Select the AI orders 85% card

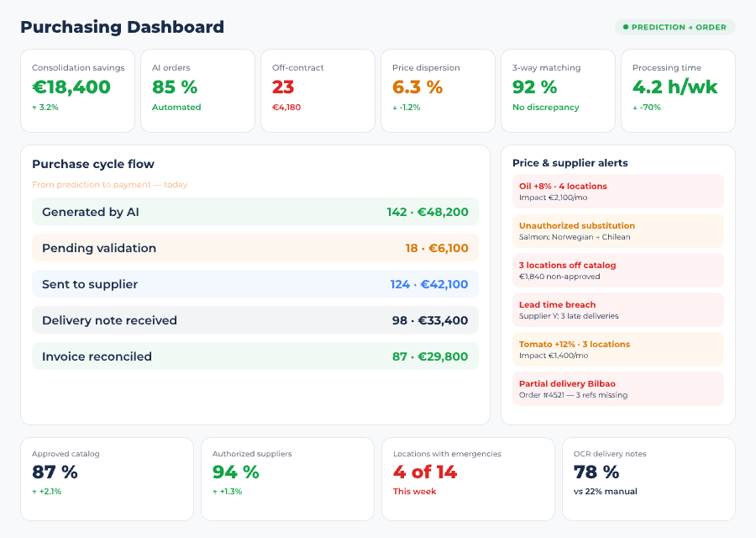click(x=197, y=91)
